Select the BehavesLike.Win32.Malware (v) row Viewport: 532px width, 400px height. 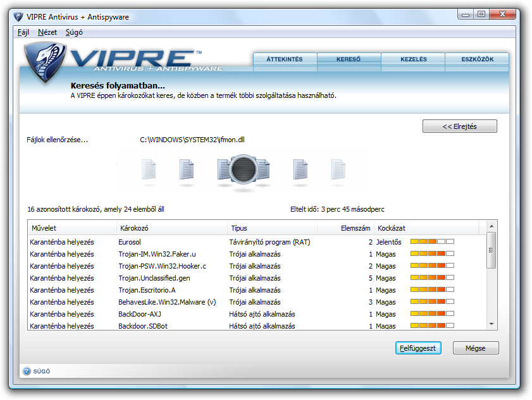point(257,302)
